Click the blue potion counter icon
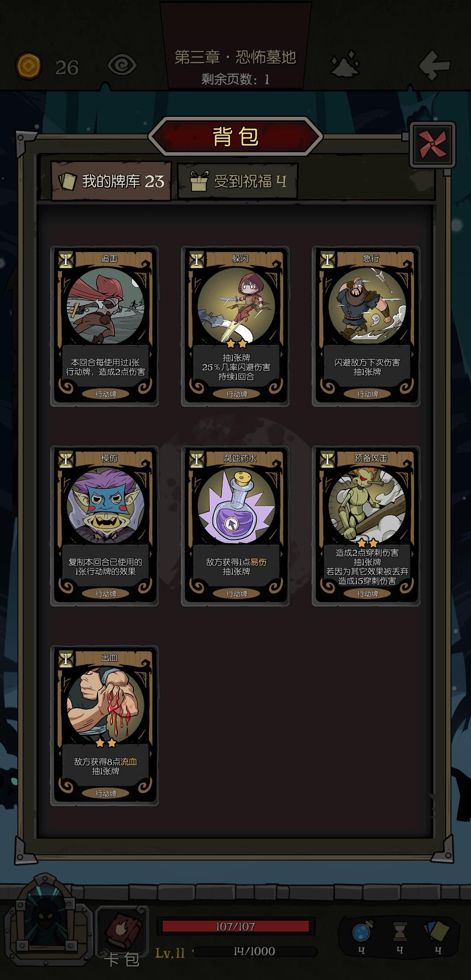Screen dimensions: 471x980 362,933
